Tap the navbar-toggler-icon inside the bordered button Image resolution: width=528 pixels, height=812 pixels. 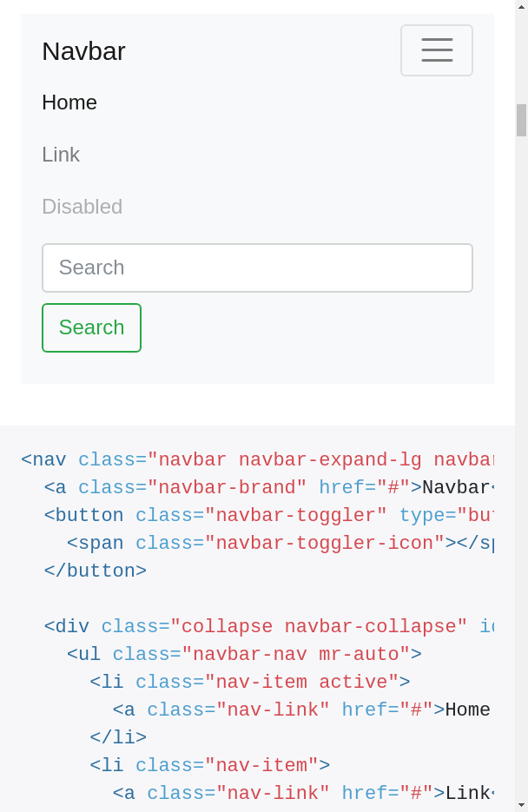[x=436, y=50]
